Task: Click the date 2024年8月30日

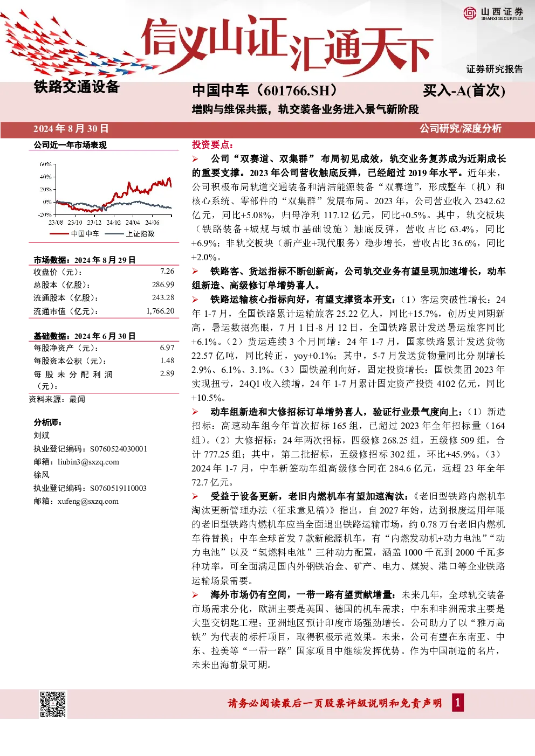Action: point(71,129)
